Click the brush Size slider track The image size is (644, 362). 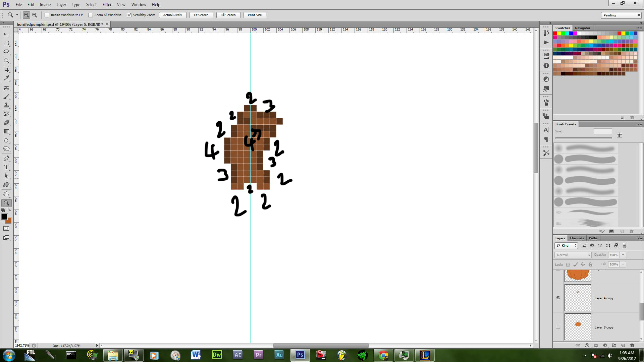(x=583, y=138)
